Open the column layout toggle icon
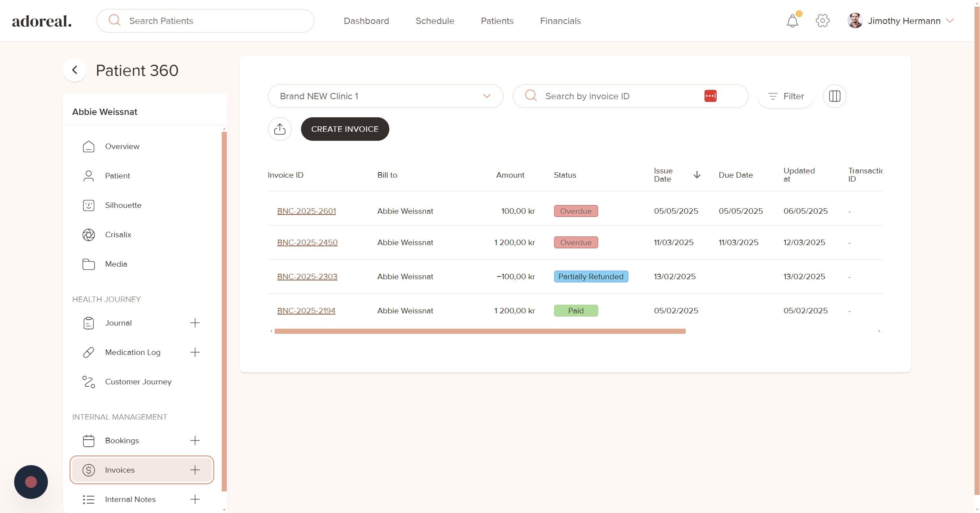The image size is (980, 513). tap(834, 96)
